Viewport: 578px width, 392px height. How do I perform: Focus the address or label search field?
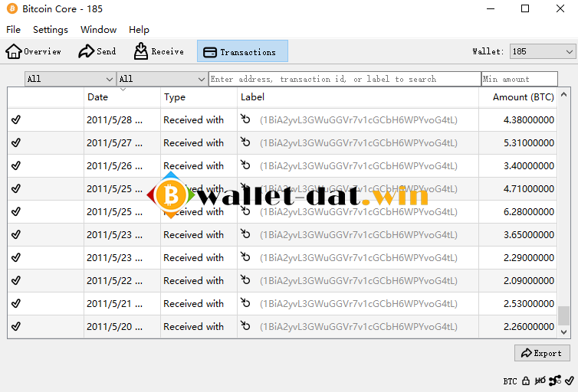345,79
